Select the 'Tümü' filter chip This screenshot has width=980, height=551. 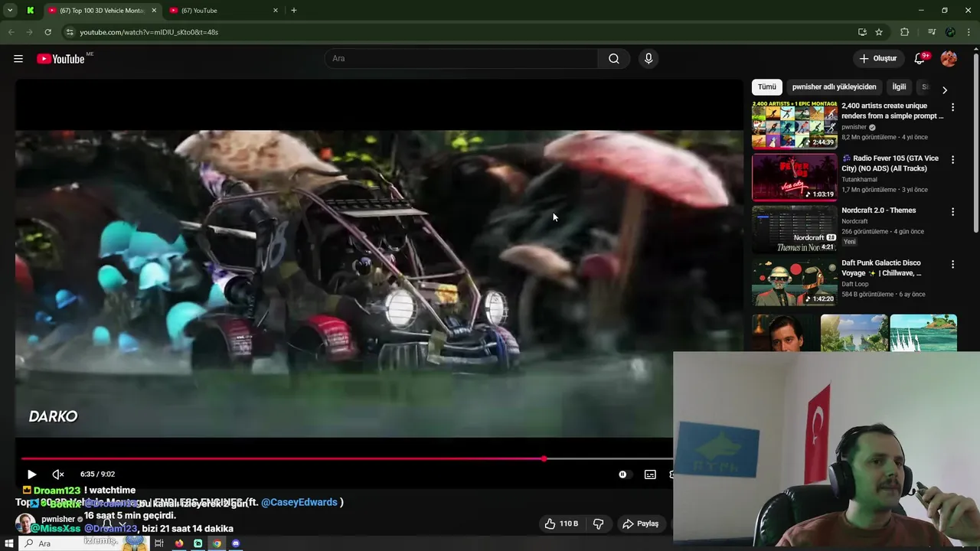766,87
